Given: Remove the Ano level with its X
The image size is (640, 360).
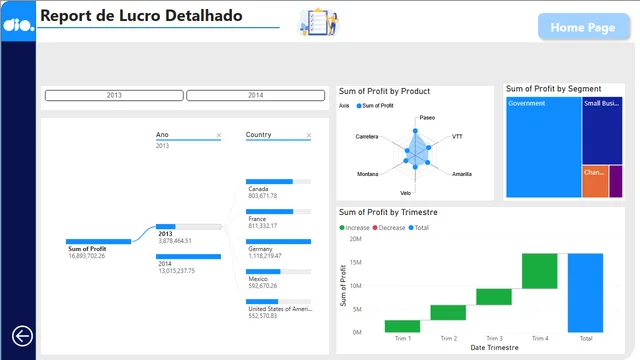Looking at the screenshot, I should pos(219,135).
